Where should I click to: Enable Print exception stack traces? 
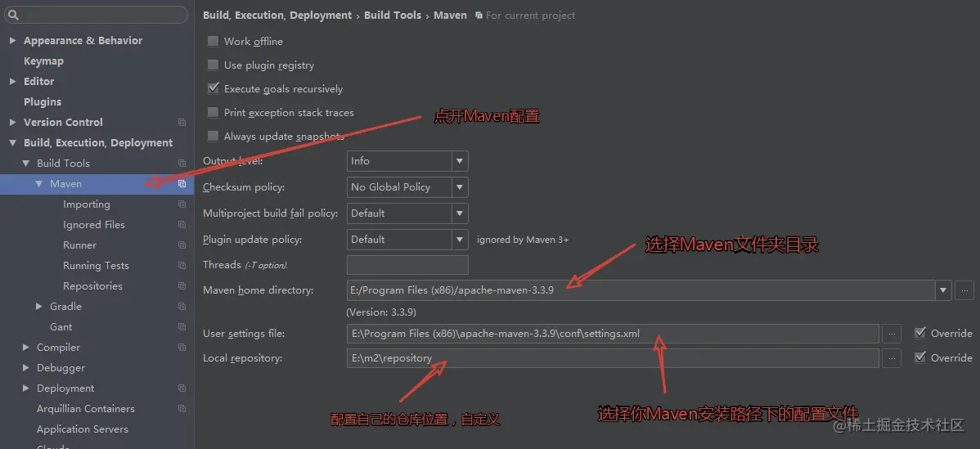(x=214, y=112)
